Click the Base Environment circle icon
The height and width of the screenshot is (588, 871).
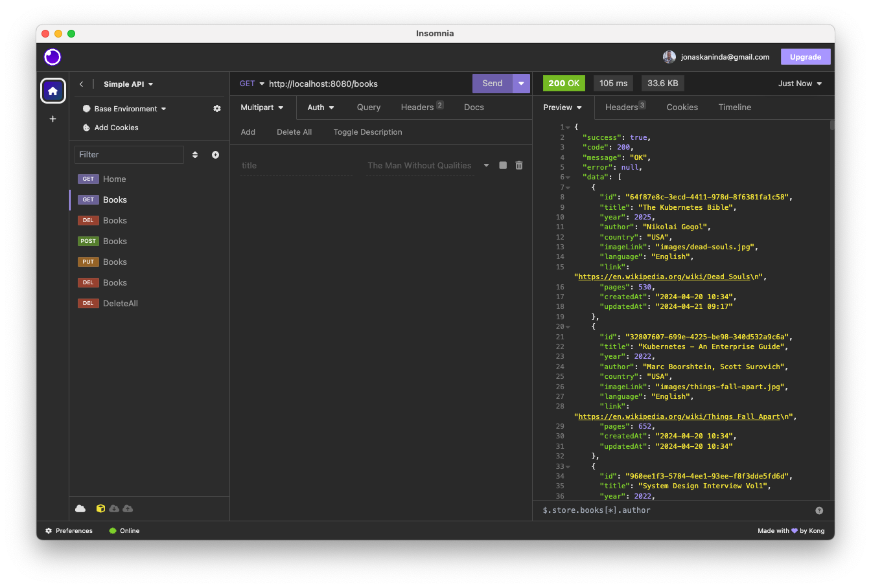pyautogui.click(x=86, y=109)
